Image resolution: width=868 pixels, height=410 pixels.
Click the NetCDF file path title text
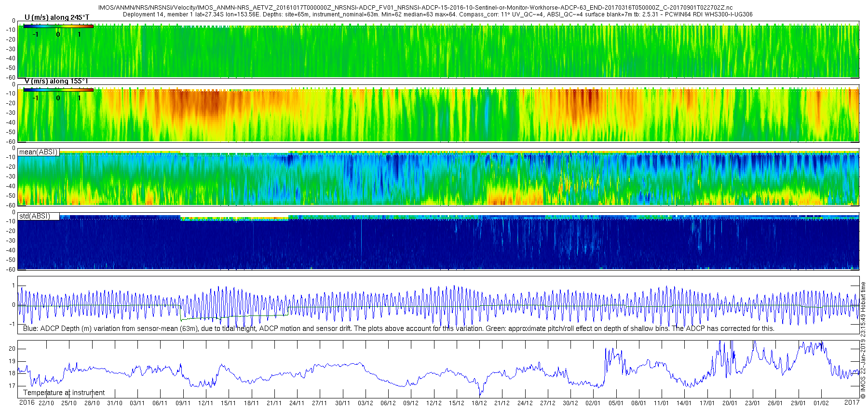coord(415,8)
